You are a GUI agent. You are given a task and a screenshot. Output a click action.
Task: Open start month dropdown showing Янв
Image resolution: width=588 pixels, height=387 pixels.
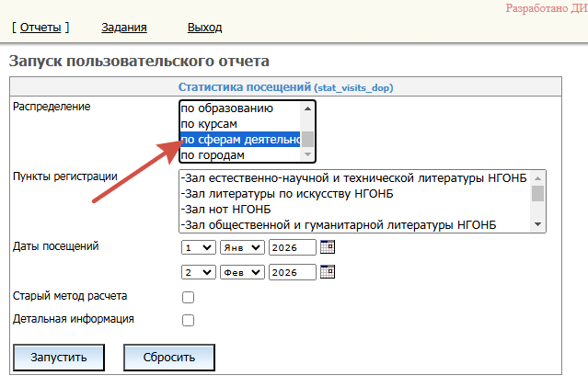point(242,247)
